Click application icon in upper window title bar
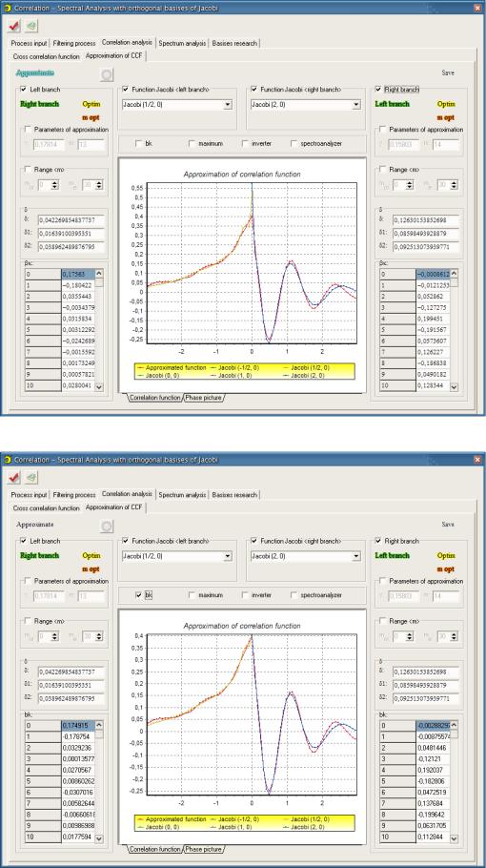The height and width of the screenshot is (868, 486). pos(8,8)
